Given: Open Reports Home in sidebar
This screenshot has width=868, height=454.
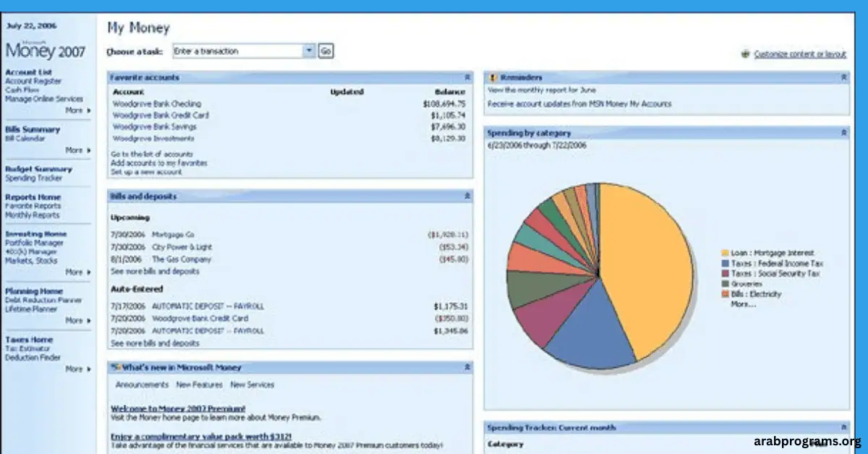Looking at the screenshot, I should tap(33, 197).
